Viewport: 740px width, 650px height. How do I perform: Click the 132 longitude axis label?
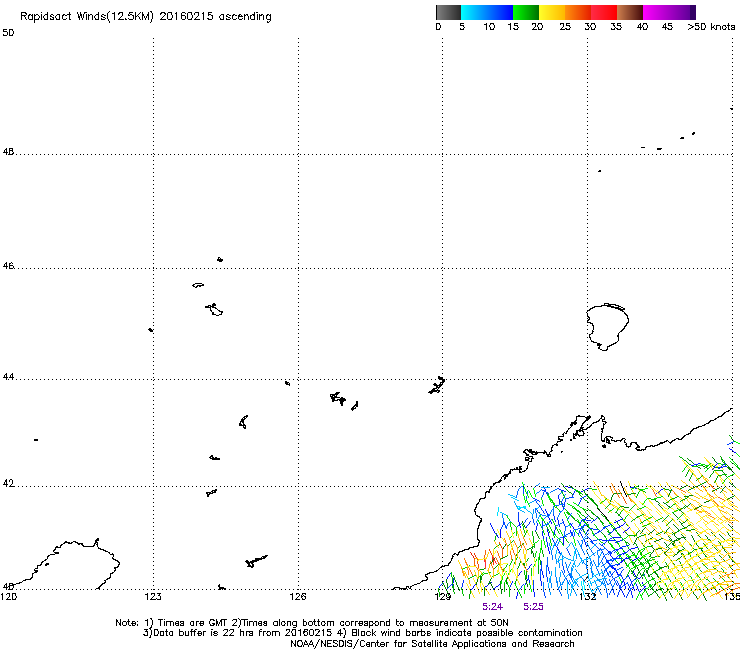pos(588,597)
